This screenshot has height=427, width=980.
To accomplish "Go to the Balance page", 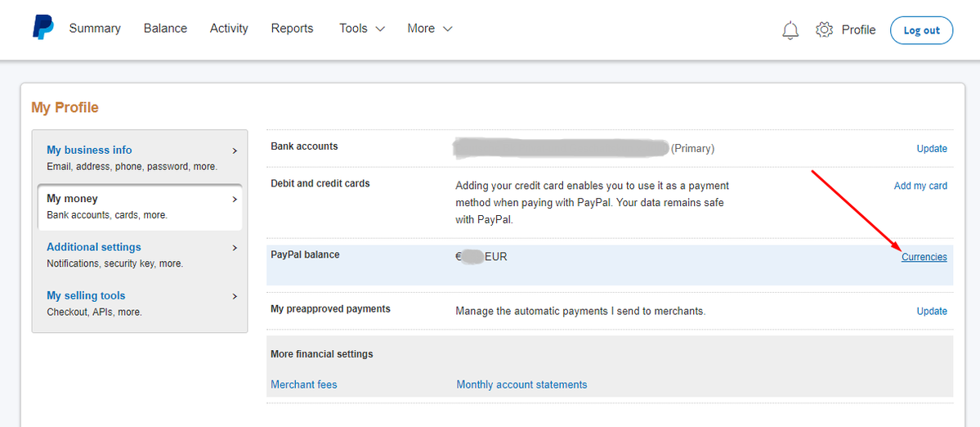I will point(165,28).
